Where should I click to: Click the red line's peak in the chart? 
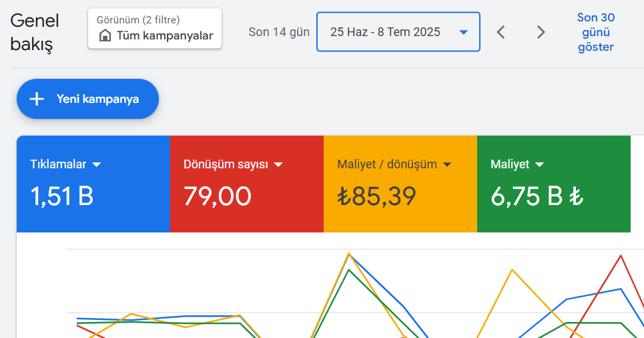coord(621,255)
